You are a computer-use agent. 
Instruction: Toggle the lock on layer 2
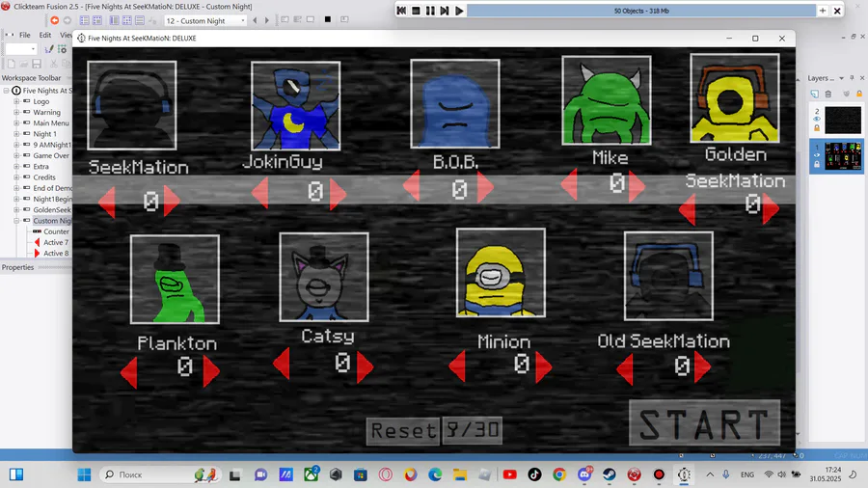817,128
